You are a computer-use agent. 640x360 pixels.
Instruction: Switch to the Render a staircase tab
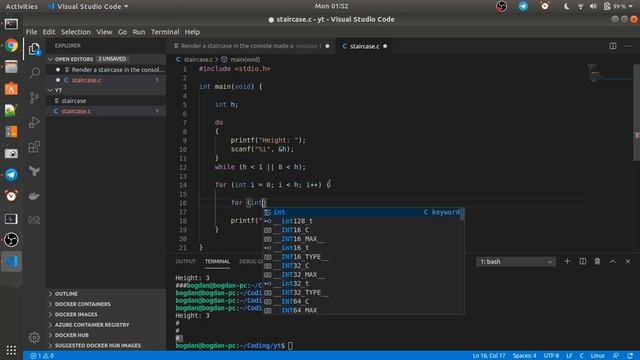[251, 46]
